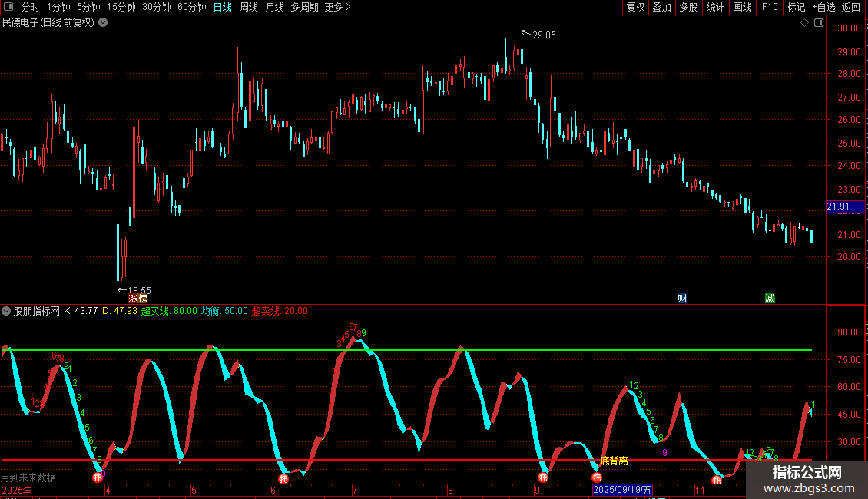The height and width of the screenshot is (499, 868).
Task: Click the 涨榜 marker below the 18.55 low
Action: tap(137, 298)
